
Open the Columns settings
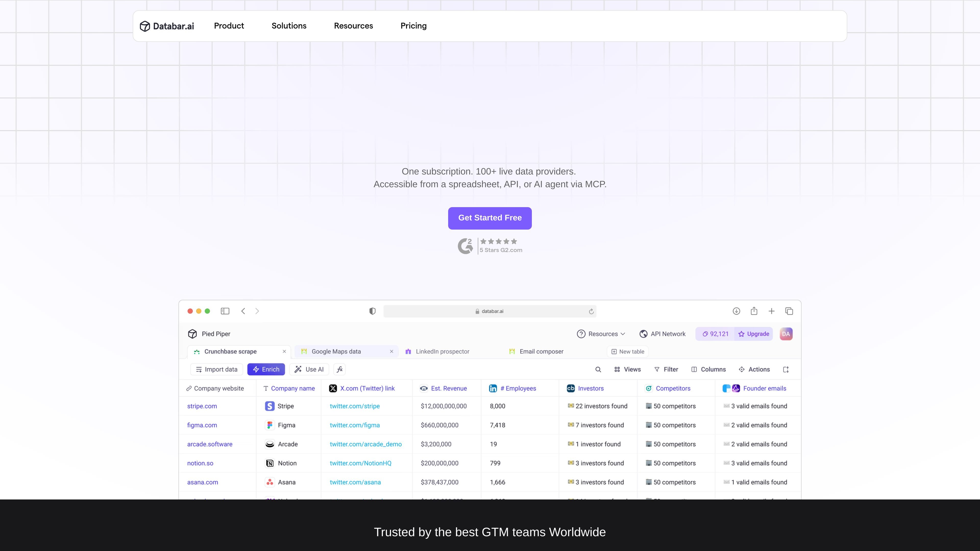tap(708, 369)
